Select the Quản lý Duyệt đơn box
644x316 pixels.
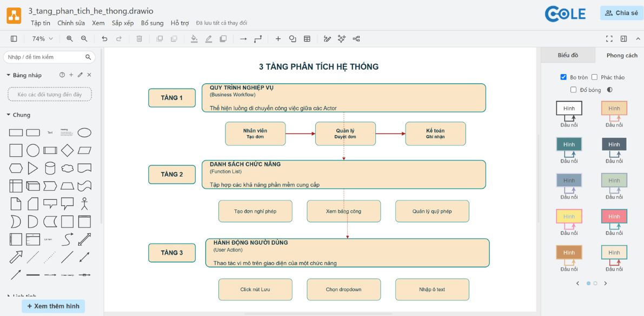[346, 133]
